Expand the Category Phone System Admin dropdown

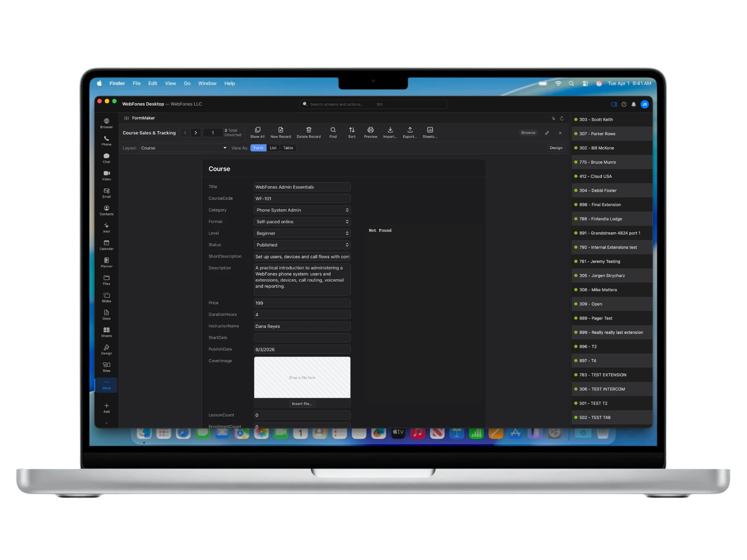[x=302, y=210]
